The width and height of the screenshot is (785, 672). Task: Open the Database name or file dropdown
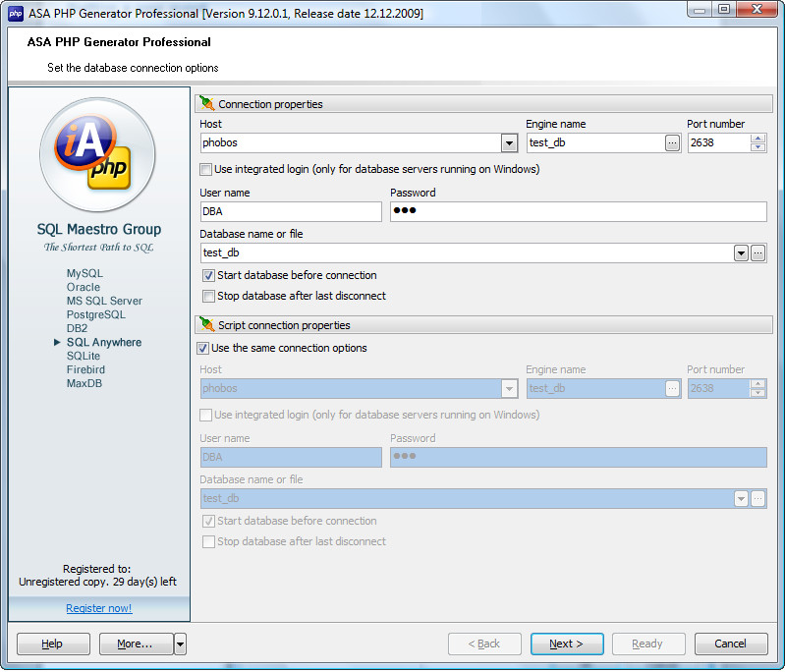tap(741, 253)
